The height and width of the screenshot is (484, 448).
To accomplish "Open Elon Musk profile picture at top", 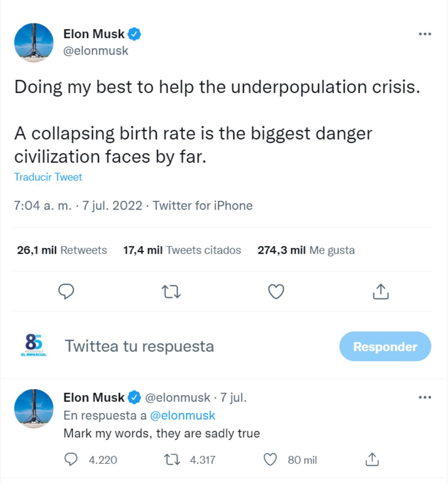I will click(x=34, y=43).
